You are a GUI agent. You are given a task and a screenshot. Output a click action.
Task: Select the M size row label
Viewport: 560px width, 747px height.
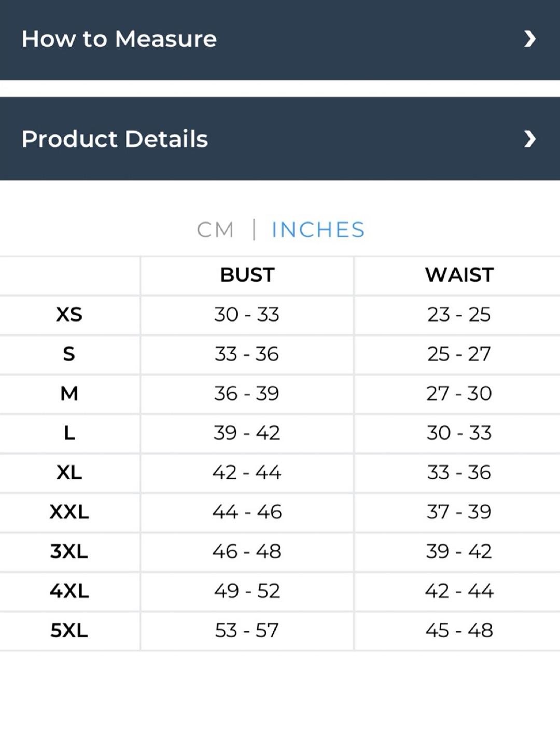pos(69,394)
